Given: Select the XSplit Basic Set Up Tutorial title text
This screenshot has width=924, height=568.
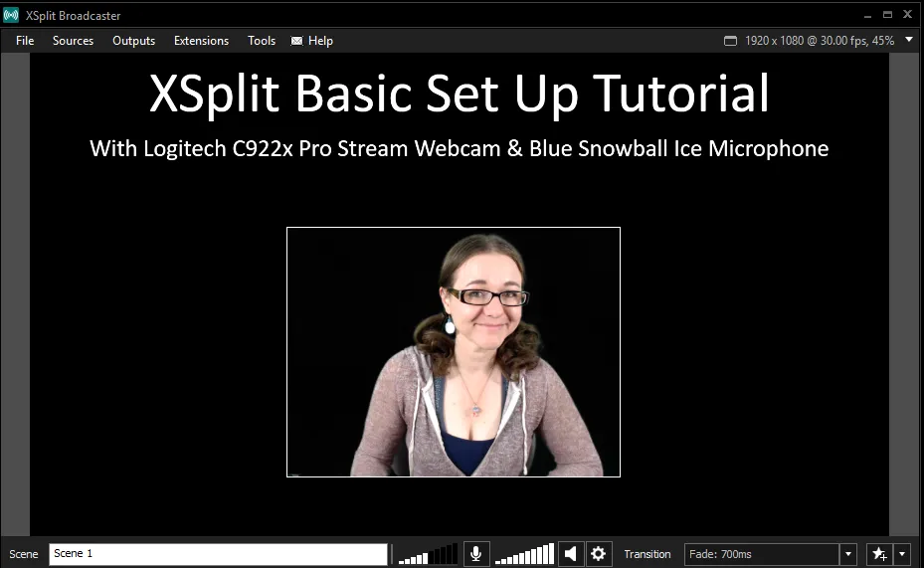Looking at the screenshot, I should (460, 94).
